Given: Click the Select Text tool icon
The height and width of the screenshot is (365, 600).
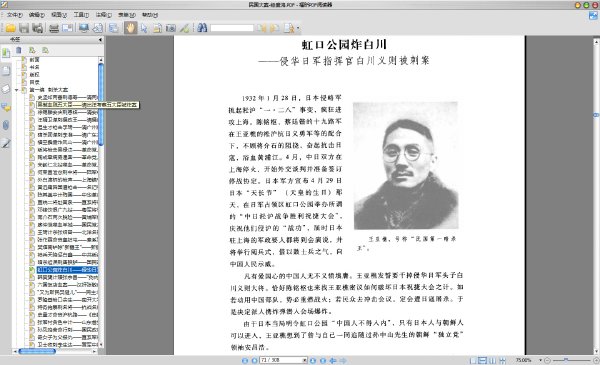Looking at the screenshot, I should pyautogui.click(x=157, y=28).
